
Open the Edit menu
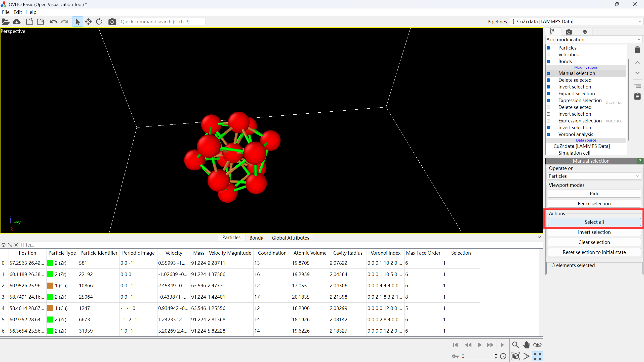(x=18, y=12)
